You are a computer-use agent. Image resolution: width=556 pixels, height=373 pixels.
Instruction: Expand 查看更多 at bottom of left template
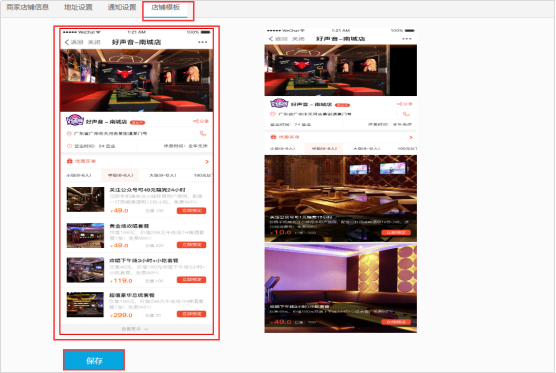135,329
